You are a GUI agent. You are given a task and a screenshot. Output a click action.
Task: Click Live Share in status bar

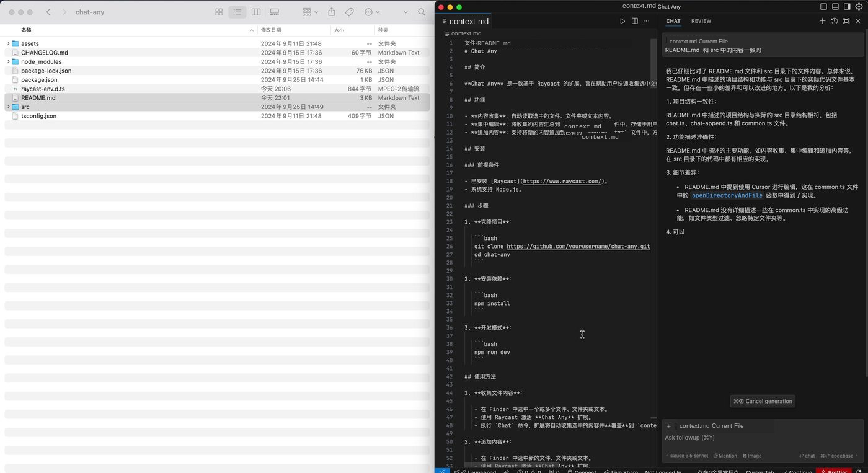coord(620,471)
